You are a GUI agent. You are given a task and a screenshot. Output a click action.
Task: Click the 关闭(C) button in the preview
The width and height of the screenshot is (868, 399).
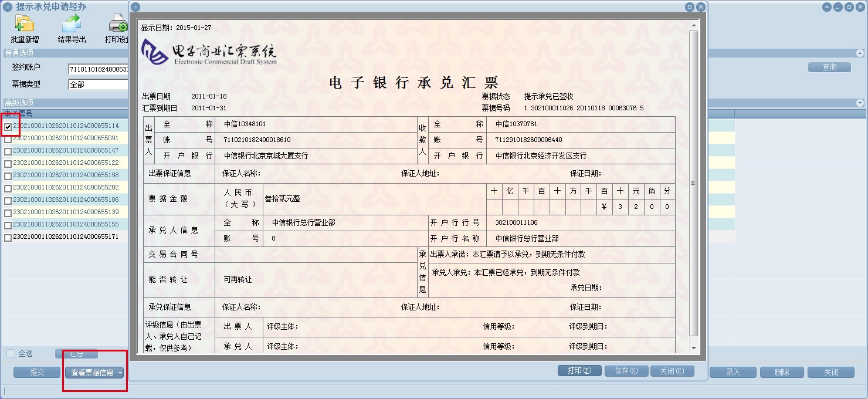[x=672, y=371]
